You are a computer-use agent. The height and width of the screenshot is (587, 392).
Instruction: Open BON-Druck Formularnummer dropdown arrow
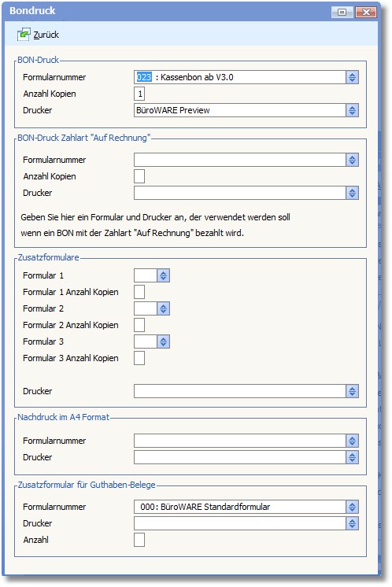[352, 77]
